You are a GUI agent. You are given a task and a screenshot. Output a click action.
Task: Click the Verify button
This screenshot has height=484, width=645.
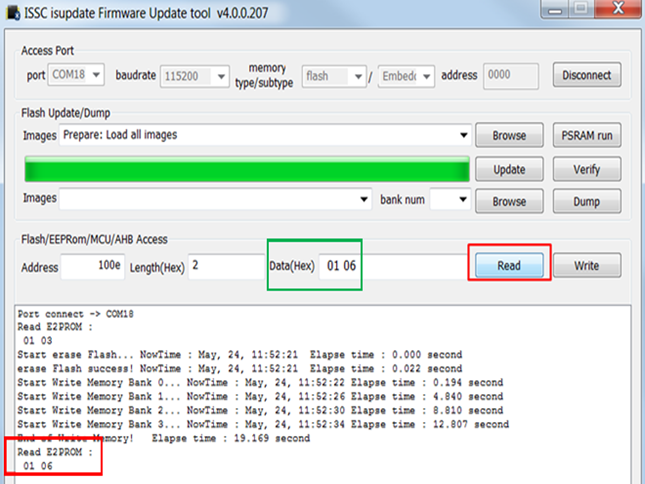(586, 169)
